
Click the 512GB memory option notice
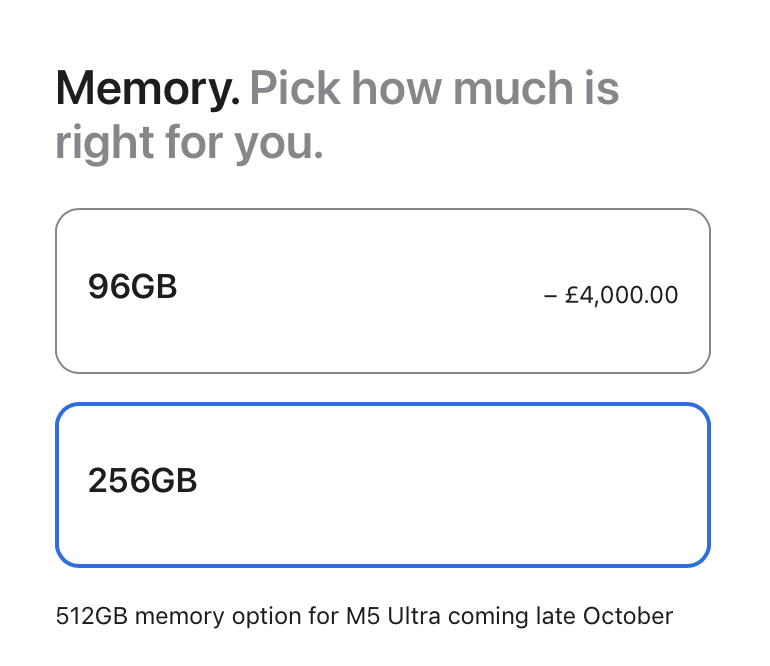pyautogui.click(x=364, y=616)
